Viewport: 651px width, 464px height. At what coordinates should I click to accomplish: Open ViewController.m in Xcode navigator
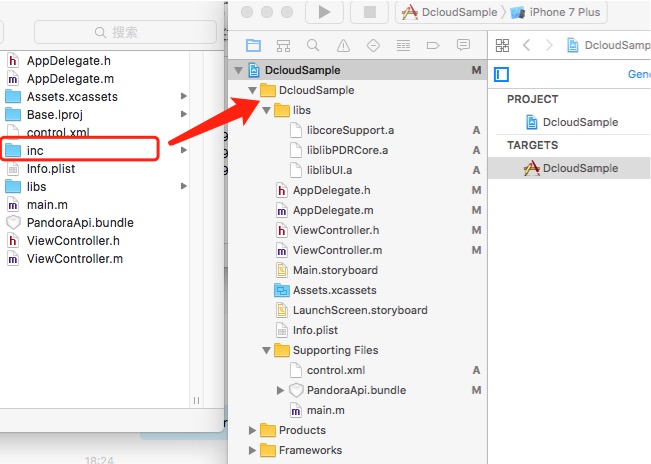[338, 250]
